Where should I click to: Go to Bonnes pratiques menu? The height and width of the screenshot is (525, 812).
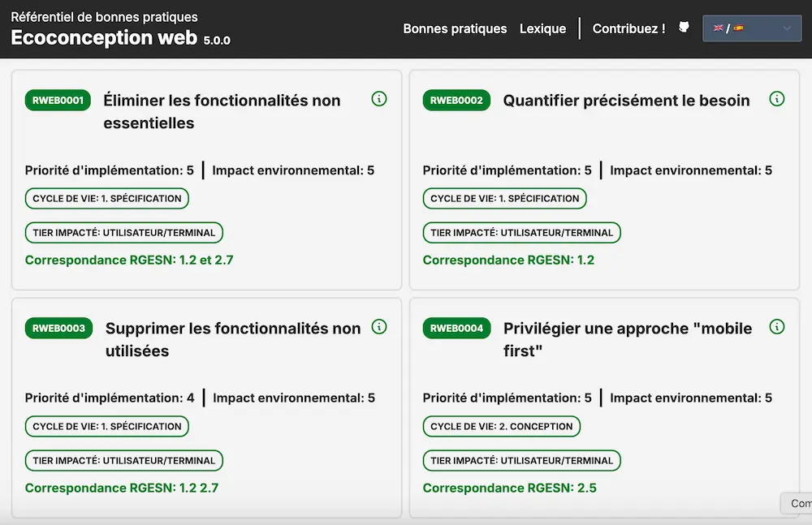tap(455, 28)
